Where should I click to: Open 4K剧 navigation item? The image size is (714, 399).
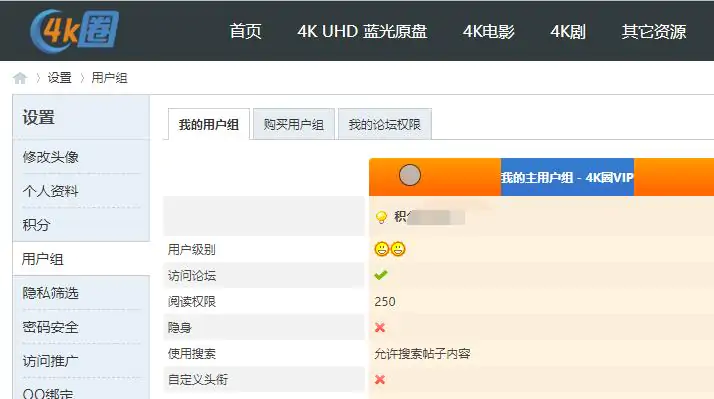[x=568, y=31]
